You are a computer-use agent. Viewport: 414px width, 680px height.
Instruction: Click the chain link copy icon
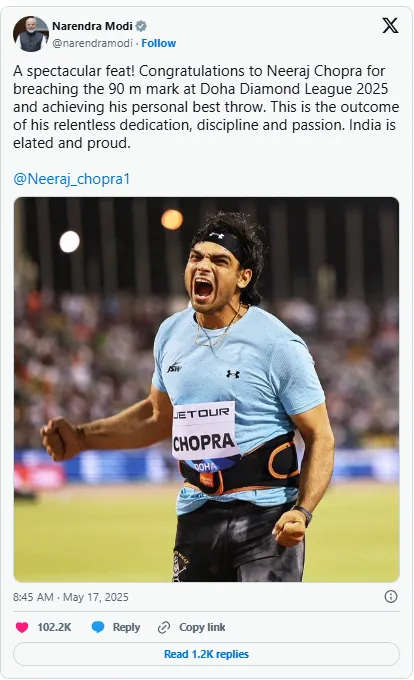pyautogui.click(x=164, y=627)
